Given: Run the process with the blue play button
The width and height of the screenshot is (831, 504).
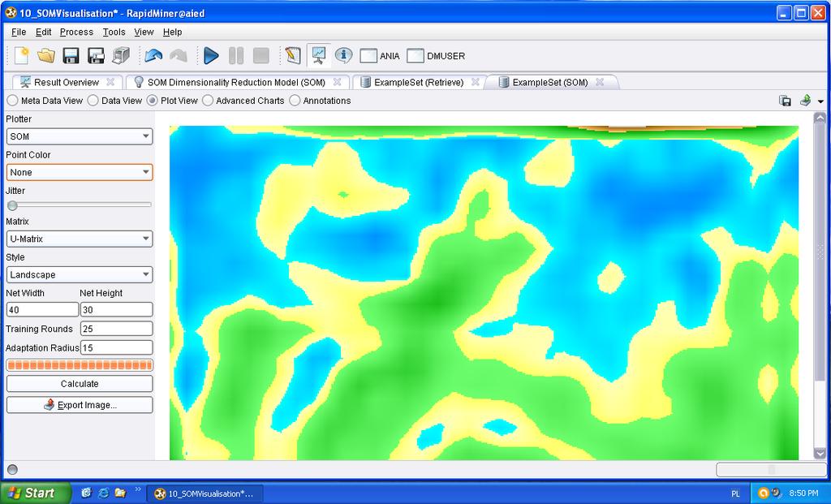Looking at the screenshot, I should point(211,55).
